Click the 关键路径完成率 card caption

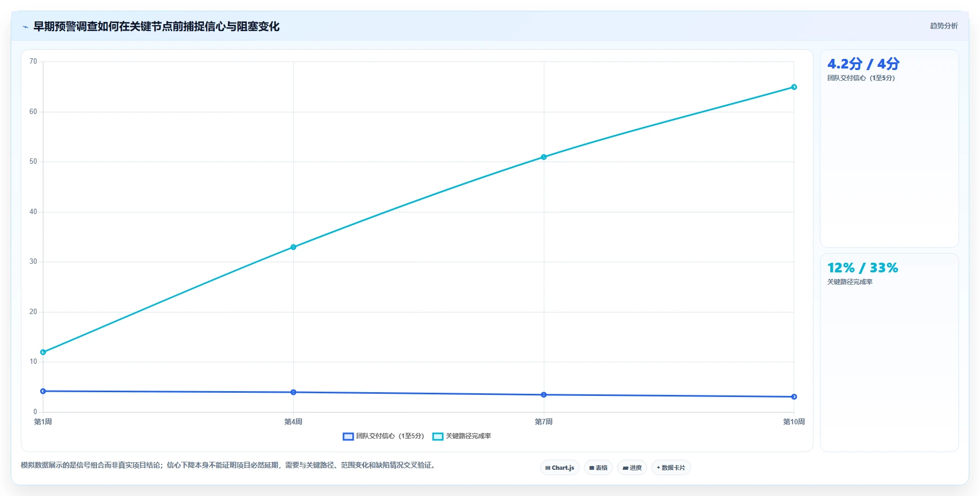[850, 282]
